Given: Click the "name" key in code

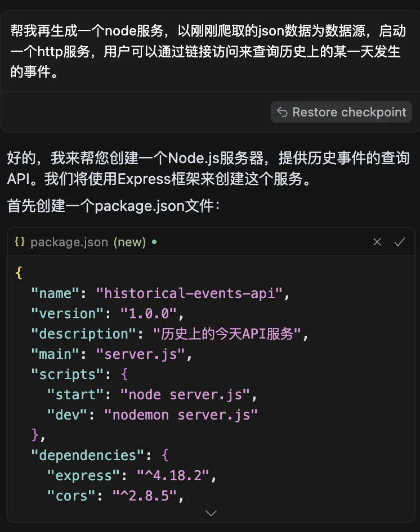Looking at the screenshot, I should (55, 294).
